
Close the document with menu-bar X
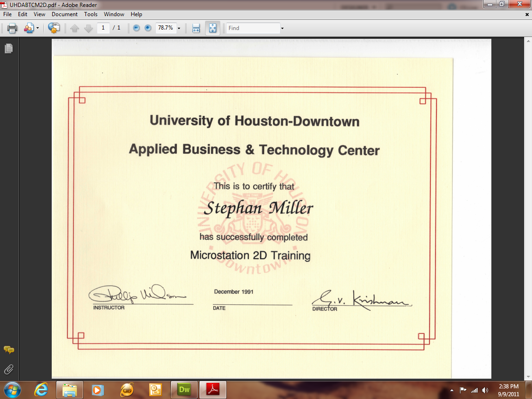coord(527,15)
